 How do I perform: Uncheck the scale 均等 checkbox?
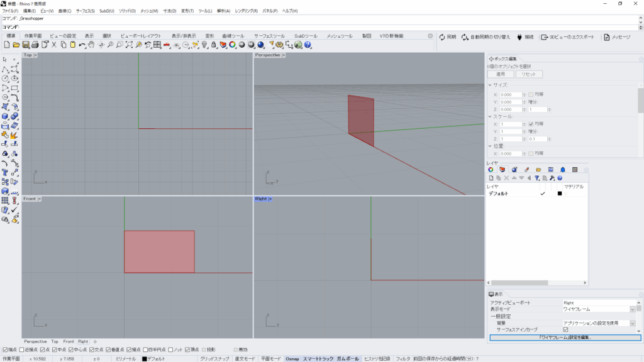pos(531,124)
